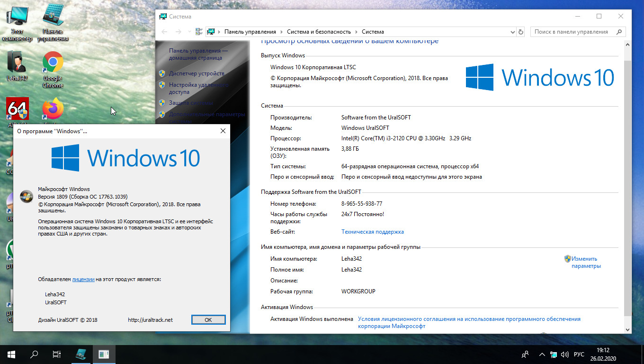
Task: Open address bar history dropdown arrow
Action: click(x=512, y=32)
